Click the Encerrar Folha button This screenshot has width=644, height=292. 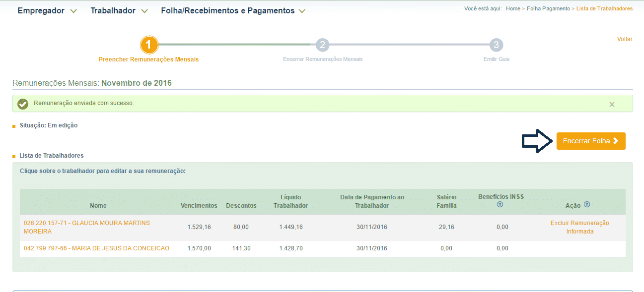tap(591, 141)
